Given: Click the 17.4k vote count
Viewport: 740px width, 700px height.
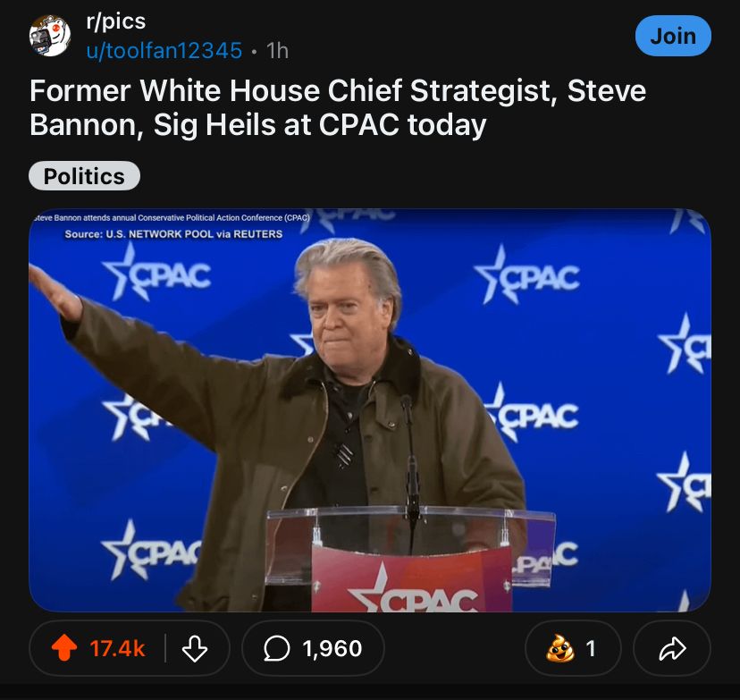Looking at the screenshot, I should point(117,648).
